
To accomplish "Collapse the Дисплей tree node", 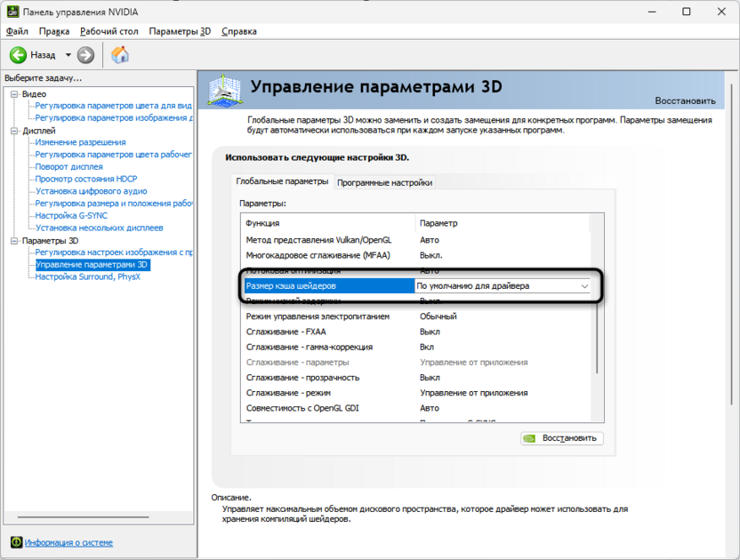I will [14, 131].
